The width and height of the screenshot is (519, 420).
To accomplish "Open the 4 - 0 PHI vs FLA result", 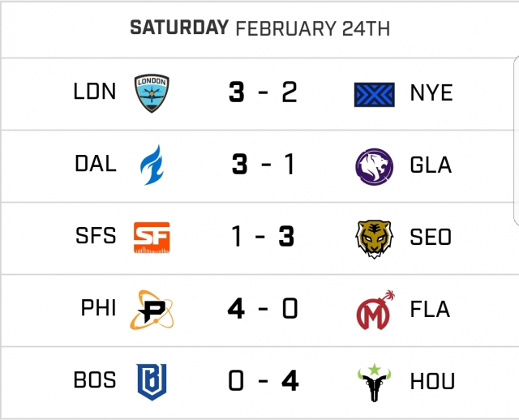I will tap(263, 309).
